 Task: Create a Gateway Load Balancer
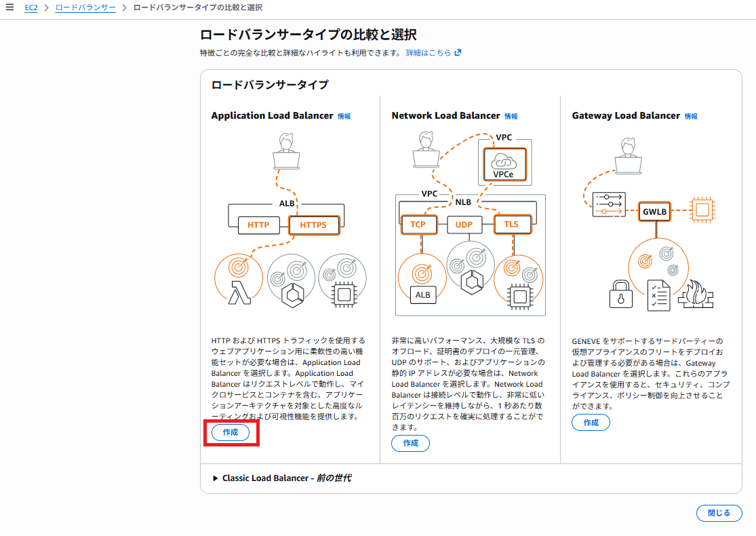coord(591,423)
